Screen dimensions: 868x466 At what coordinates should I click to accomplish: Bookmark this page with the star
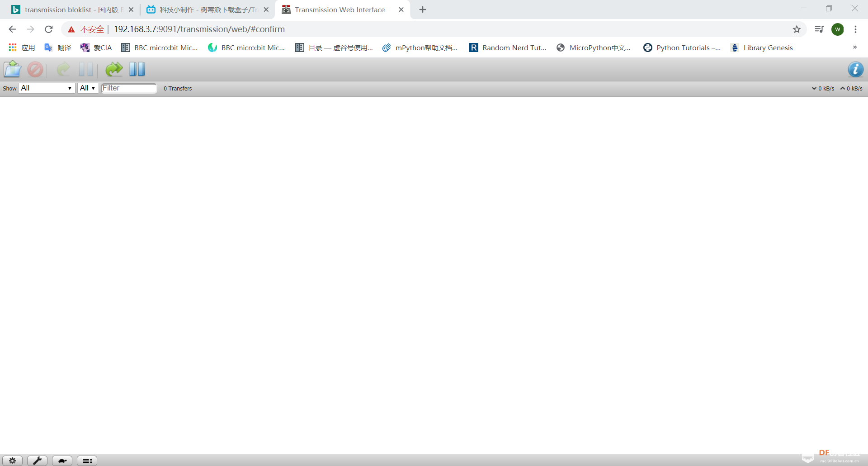[x=797, y=29]
